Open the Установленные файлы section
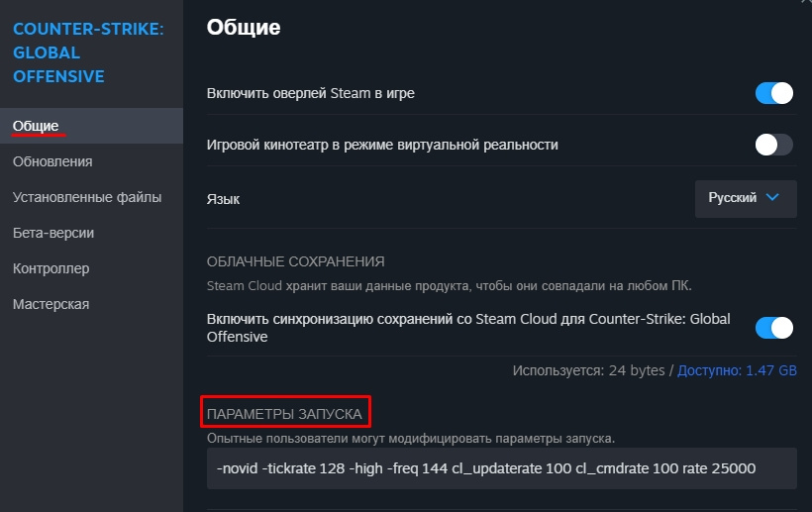Screen dimensions: 812x512 [x=87, y=197]
